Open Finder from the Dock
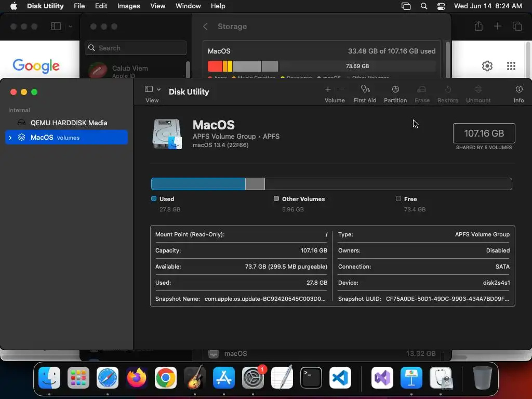Image resolution: width=532 pixels, height=399 pixels. click(49, 378)
